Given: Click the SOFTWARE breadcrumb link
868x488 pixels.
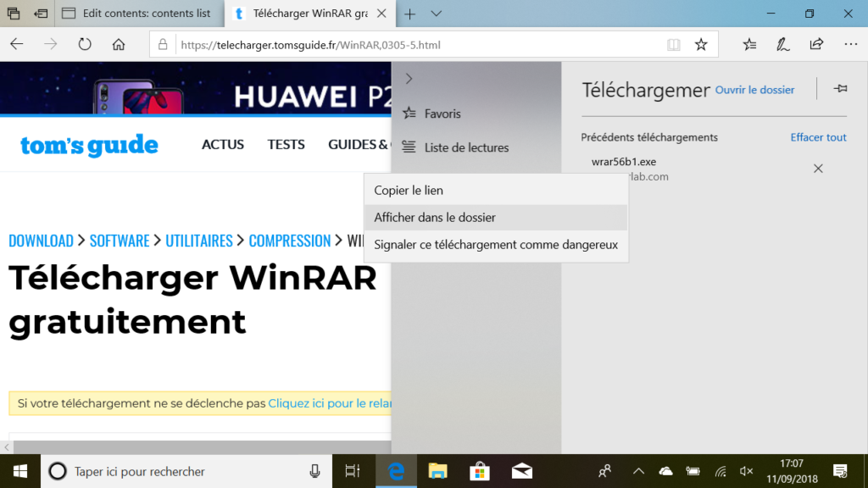Looking at the screenshot, I should click(x=120, y=241).
